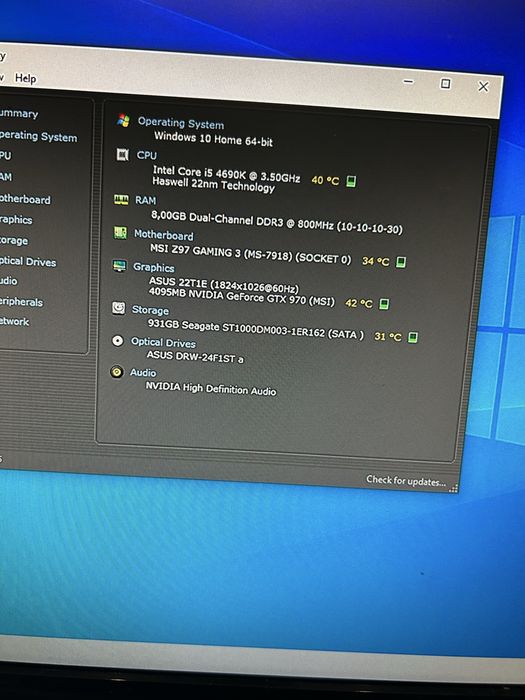
Task: Click the Storage hard drive icon
Action: tap(118, 308)
